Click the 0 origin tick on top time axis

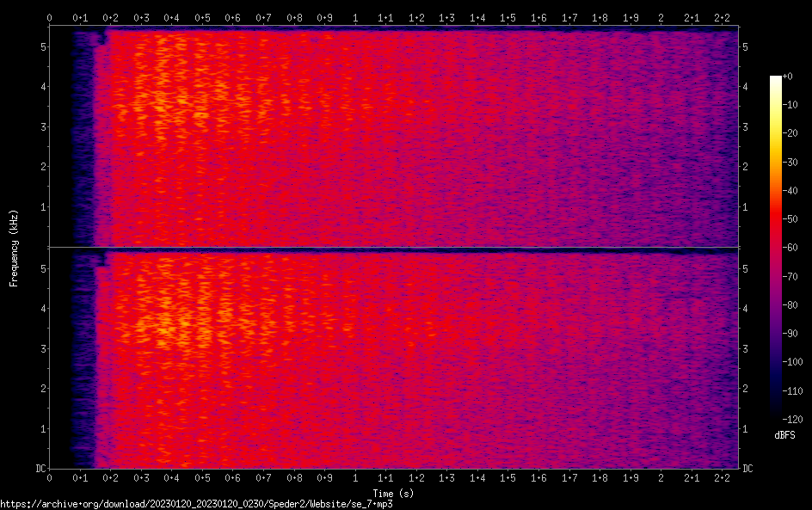point(50,17)
